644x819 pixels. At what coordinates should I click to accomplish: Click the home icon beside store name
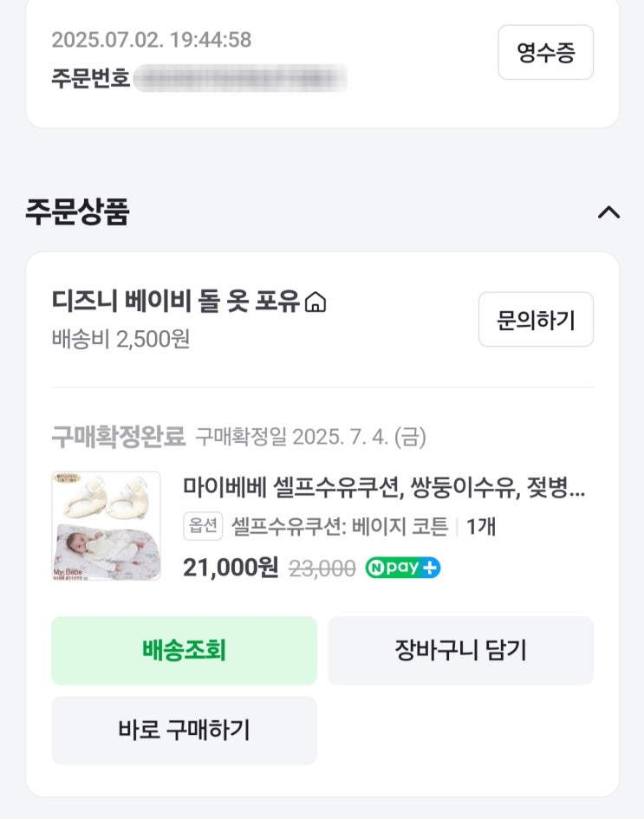315,302
